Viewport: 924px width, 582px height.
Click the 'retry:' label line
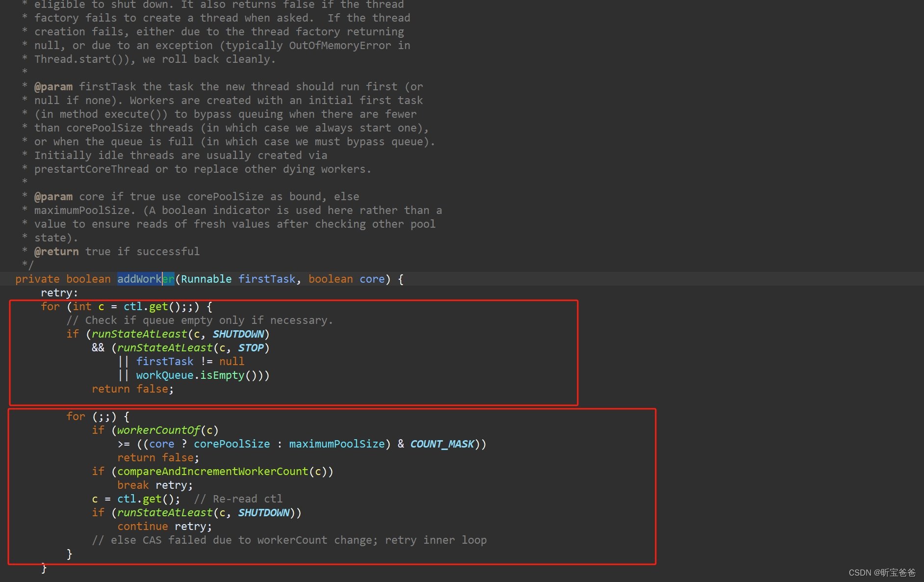59,292
